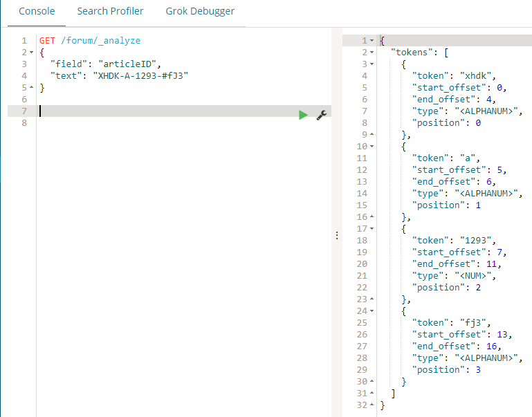Click fold marker at response line 9
This screenshot has height=417, width=532.
[x=372, y=135]
